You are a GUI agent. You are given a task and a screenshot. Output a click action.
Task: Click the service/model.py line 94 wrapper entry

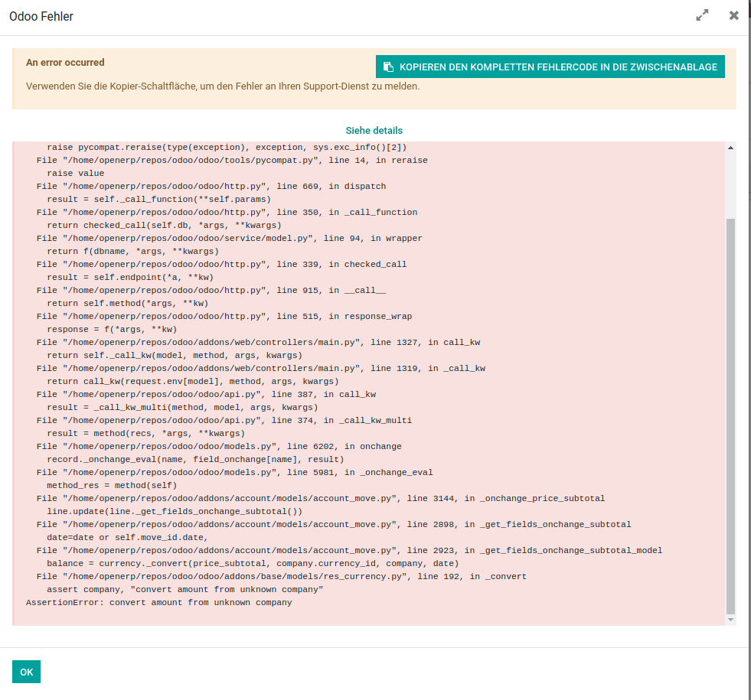click(x=230, y=238)
